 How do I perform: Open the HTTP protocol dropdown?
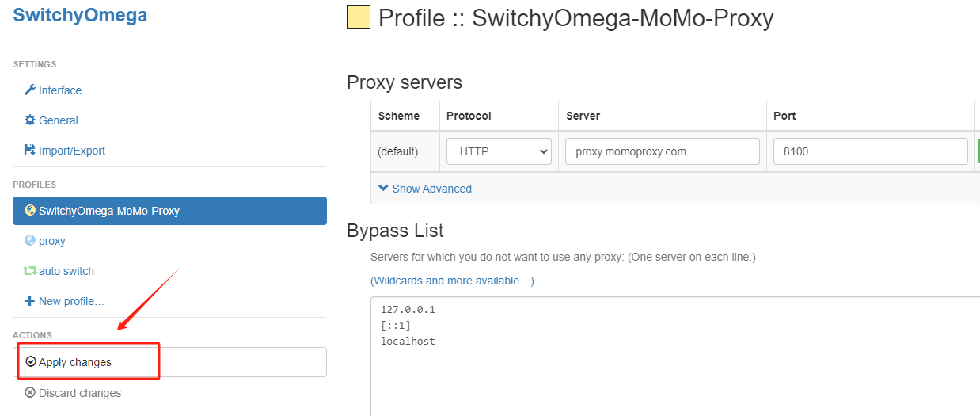click(x=499, y=151)
